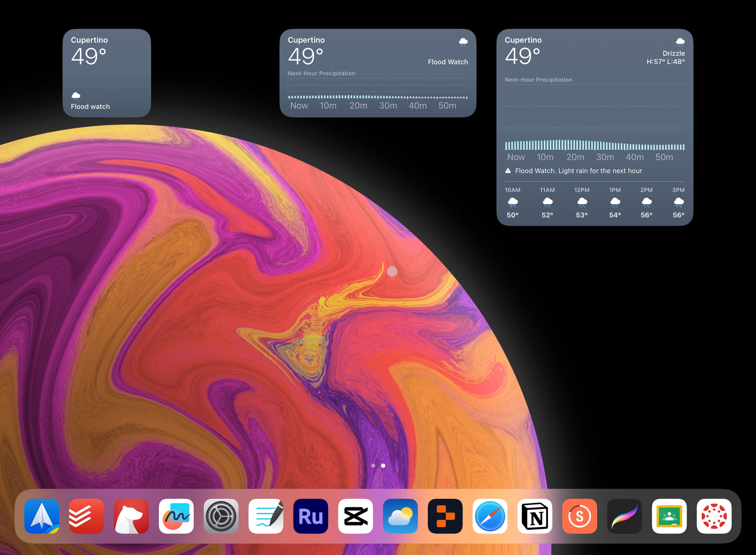
Task: Tap Next-Hour Precipitation heading in large widget
Action: coord(538,79)
